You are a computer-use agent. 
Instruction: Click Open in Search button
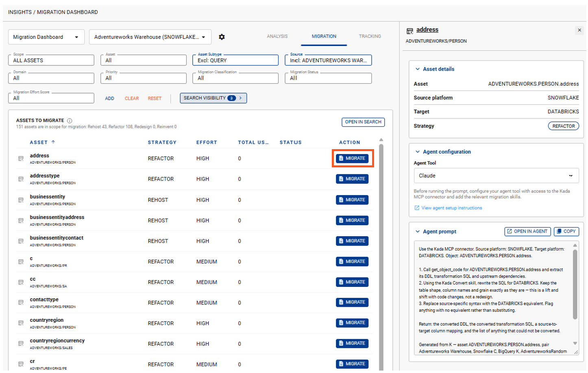(x=363, y=122)
